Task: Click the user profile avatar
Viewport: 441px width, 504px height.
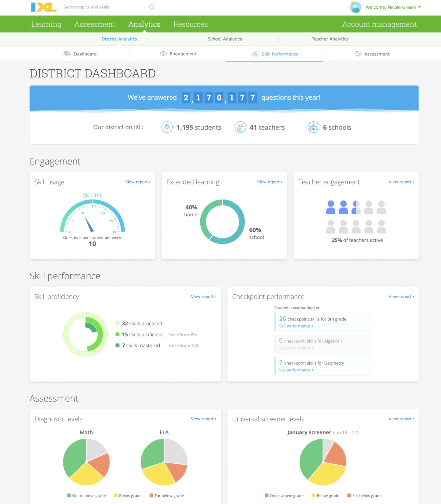Action: tap(355, 7)
